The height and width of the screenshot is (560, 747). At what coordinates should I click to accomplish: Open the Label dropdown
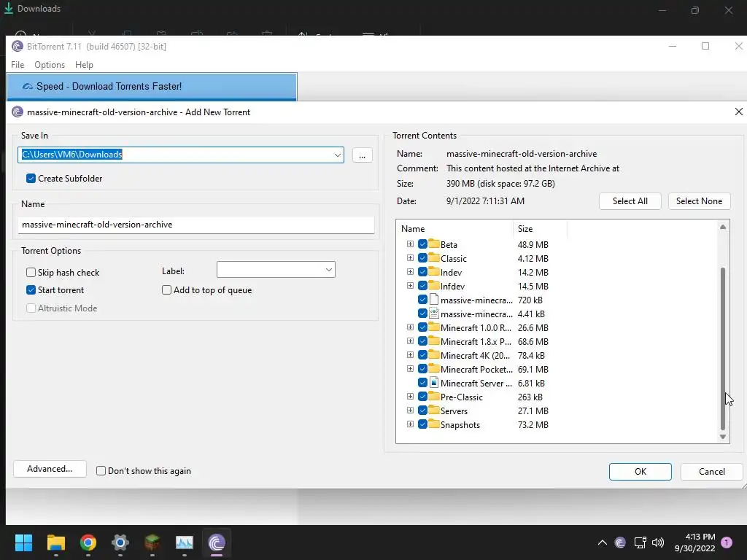tap(329, 270)
